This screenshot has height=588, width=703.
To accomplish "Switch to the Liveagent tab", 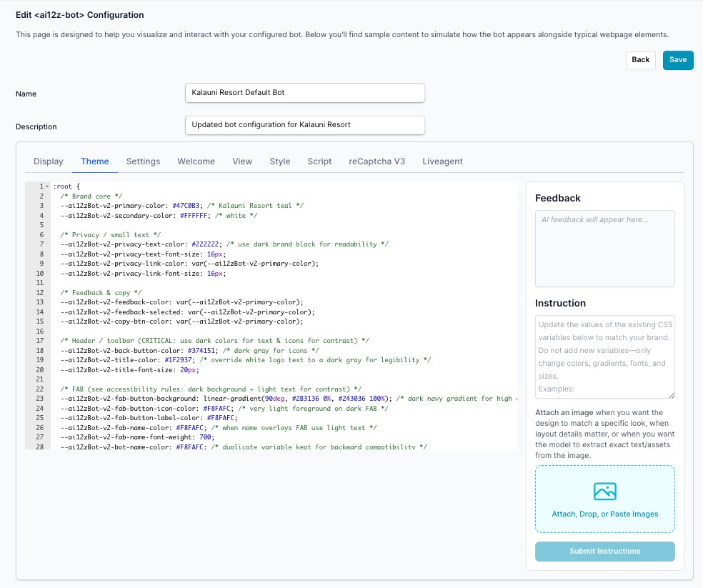I will [442, 161].
